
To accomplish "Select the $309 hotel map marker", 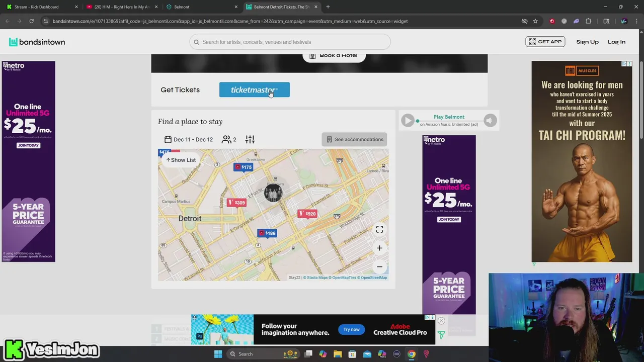I will point(236,203).
